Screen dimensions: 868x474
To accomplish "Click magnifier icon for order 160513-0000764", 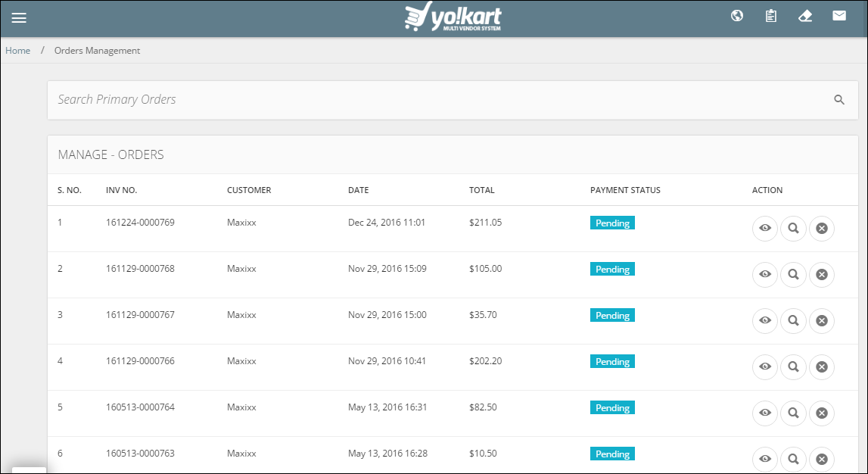I will tap(793, 413).
